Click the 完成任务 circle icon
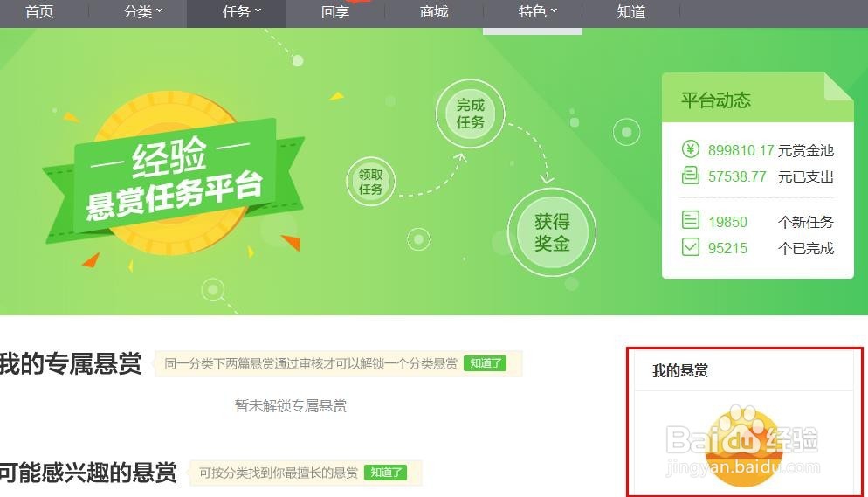Screen dimensions: 868x497 click(x=470, y=114)
